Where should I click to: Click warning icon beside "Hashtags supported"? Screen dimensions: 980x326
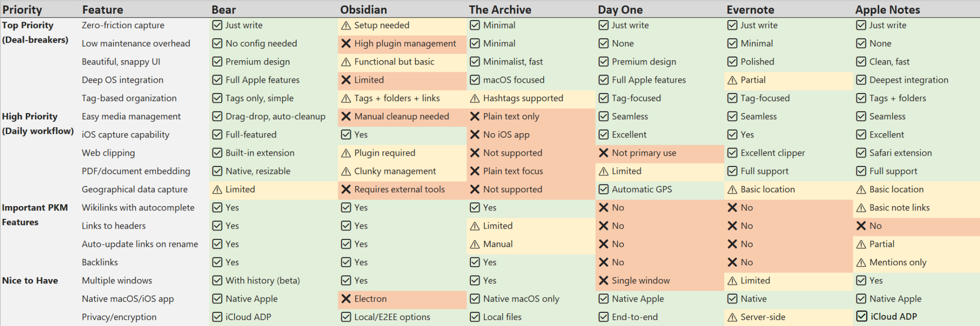pyautogui.click(x=475, y=98)
